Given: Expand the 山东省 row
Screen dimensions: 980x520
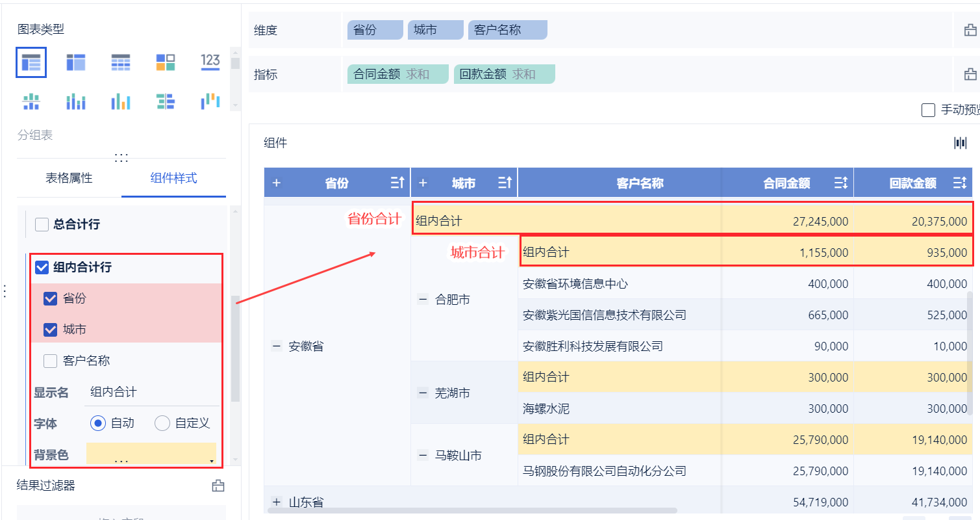Looking at the screenshot, I should [x=277, y=502].
